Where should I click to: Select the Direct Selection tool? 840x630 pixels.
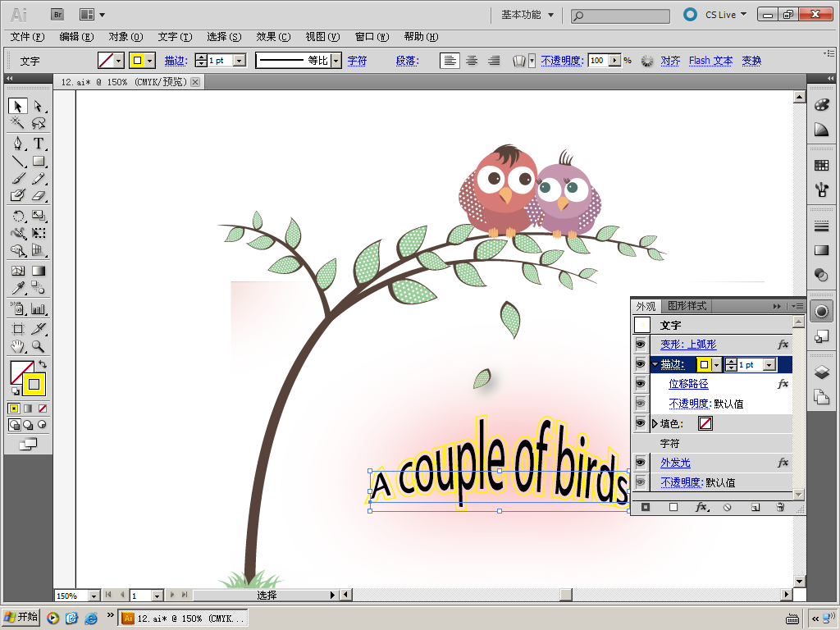tap(38, 106)
